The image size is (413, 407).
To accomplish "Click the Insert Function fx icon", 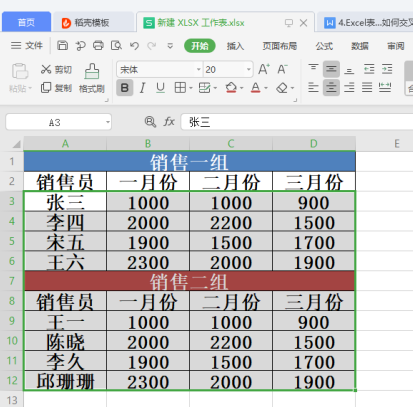I will click(169, 122).
